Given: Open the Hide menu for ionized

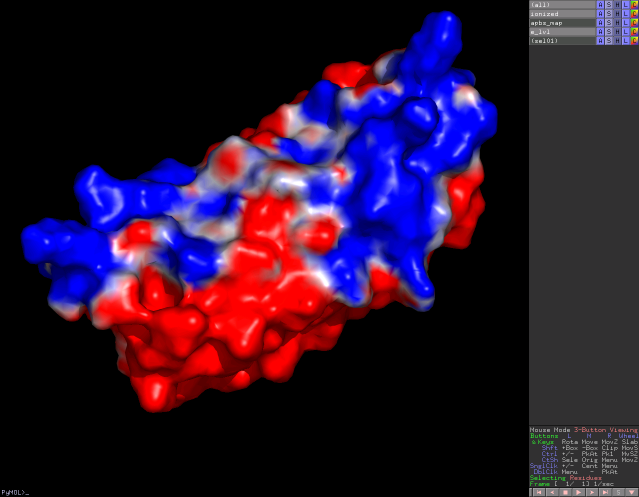Looking at the screenshot, I should coord(617,13).
